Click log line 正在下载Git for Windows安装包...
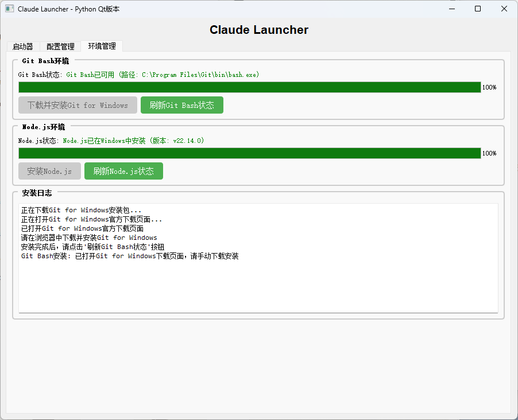518x420 pixels. [x=82, y=210]
